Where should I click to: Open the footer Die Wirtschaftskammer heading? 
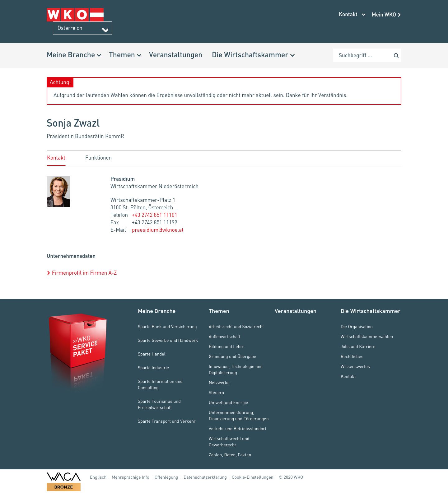370,311
